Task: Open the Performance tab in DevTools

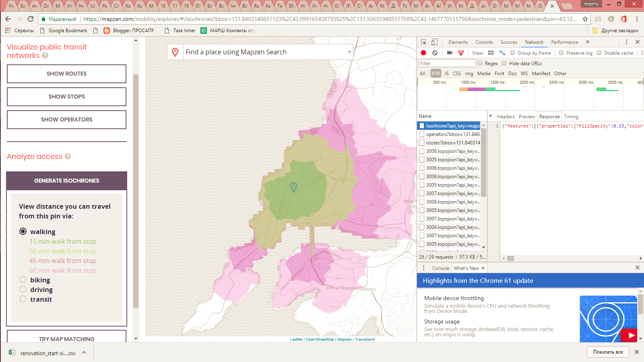Action: click(x=565, y=42)
